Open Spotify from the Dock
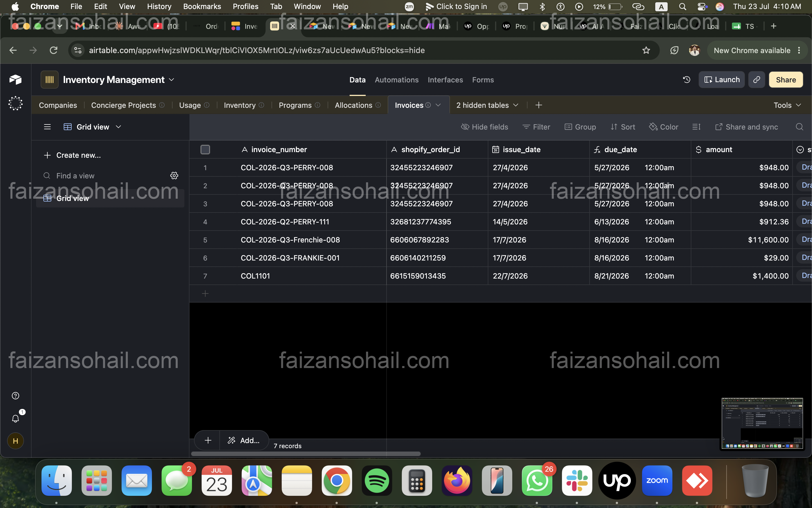Screen dimensions: 812x508 [376, 480]
